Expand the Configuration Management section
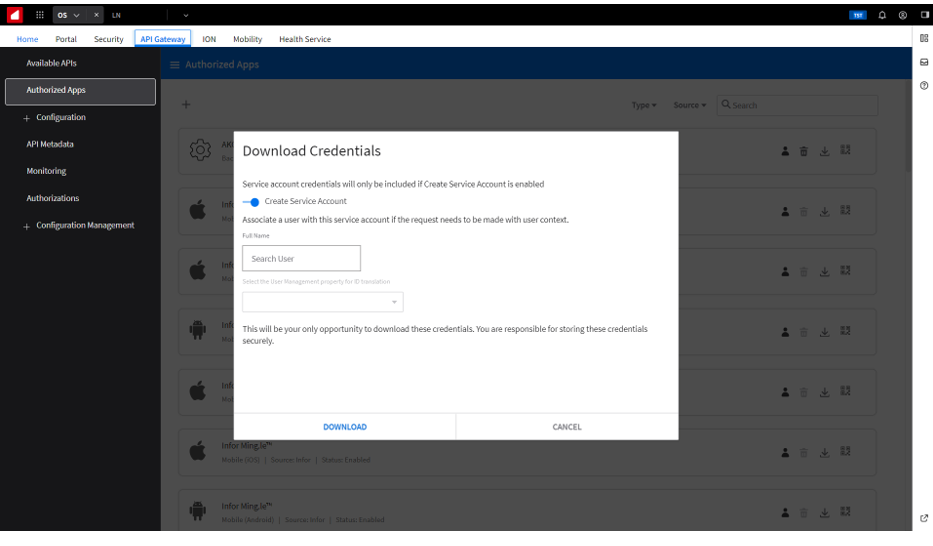This screenshot has width=933, height=546. click(27, 226)
